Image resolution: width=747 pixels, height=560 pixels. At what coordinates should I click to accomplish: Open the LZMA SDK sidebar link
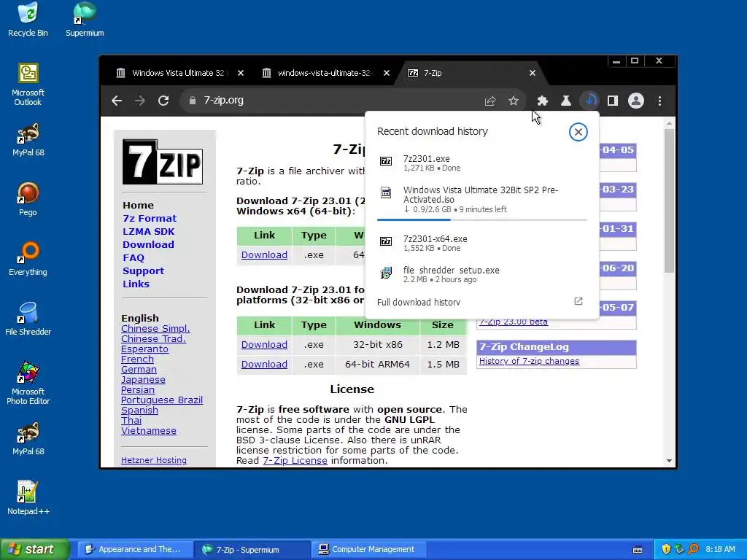tap(149, 231)
